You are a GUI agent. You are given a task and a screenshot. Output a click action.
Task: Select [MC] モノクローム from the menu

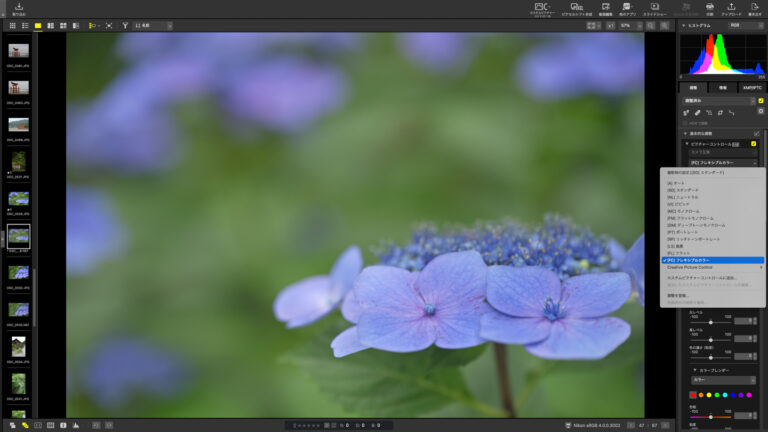coord(681,211)
